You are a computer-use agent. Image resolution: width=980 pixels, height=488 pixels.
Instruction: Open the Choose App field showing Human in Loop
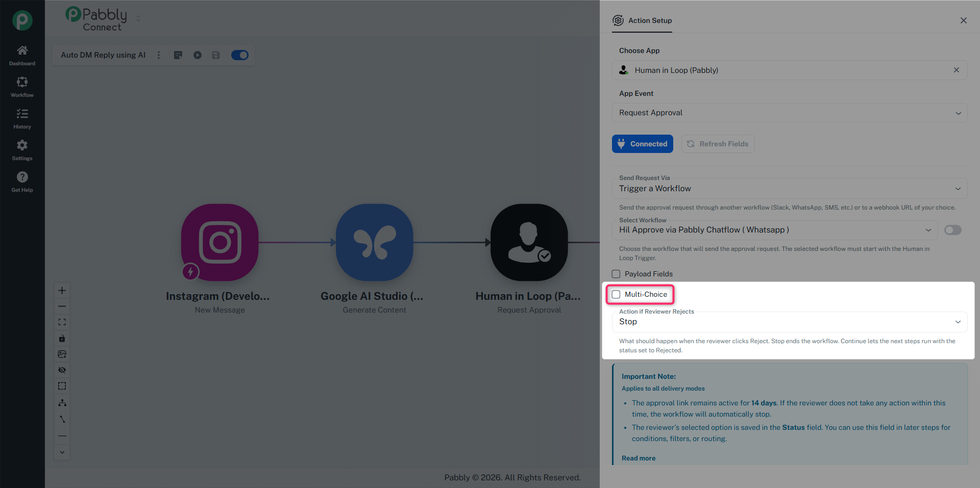point(790,70)
